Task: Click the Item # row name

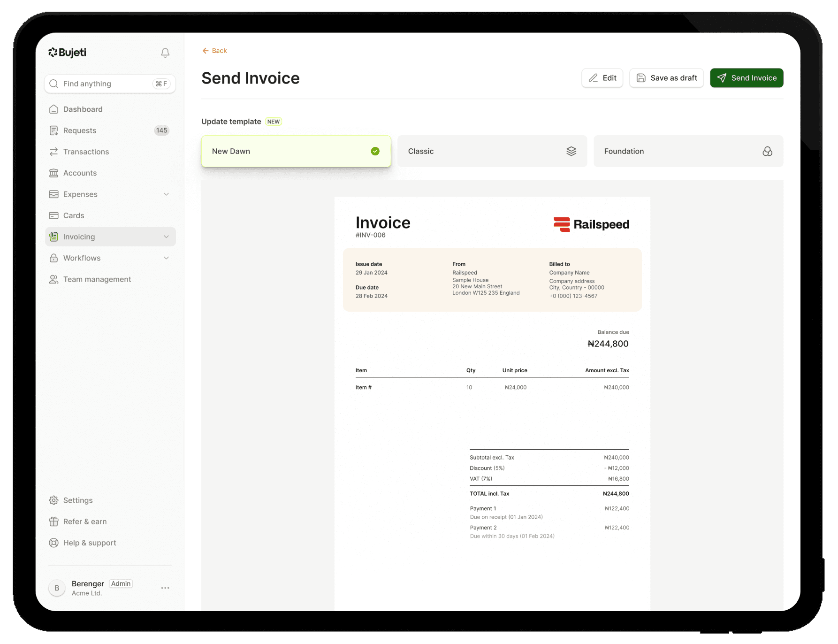Action: 364,387
